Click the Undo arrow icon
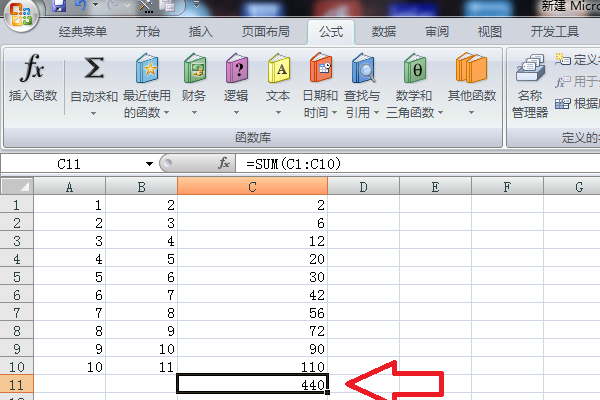Image resolution: width=600 pixels, height=400 pixels. 81,5
